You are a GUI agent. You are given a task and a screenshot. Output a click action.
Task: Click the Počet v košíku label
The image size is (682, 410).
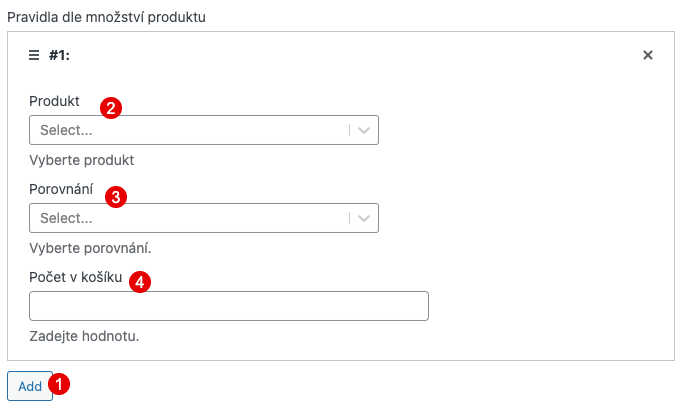coord(76,277)
